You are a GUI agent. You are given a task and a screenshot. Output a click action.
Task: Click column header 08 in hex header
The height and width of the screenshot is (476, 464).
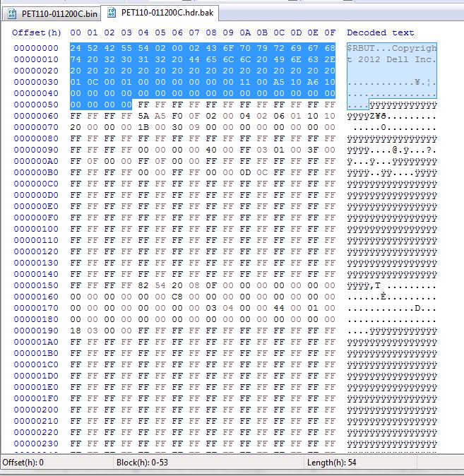tap(211, 32)
